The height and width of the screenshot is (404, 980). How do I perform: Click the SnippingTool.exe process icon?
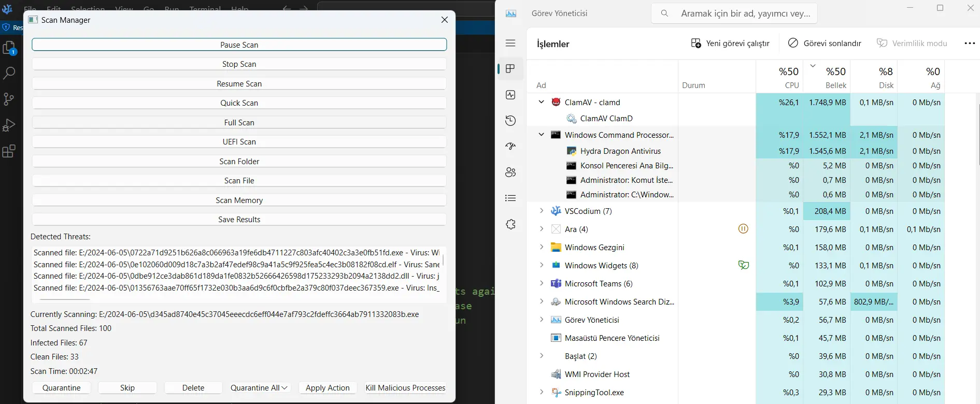(556, 392)
